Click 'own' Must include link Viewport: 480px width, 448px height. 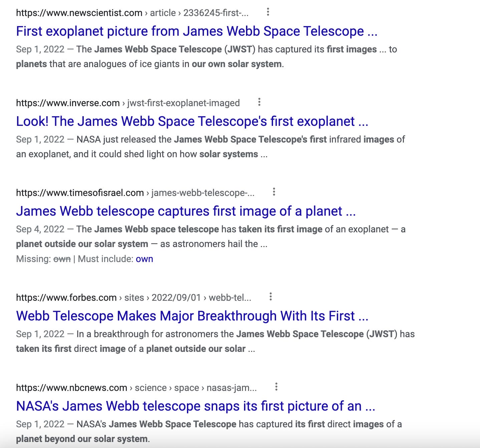pos(144,259)
